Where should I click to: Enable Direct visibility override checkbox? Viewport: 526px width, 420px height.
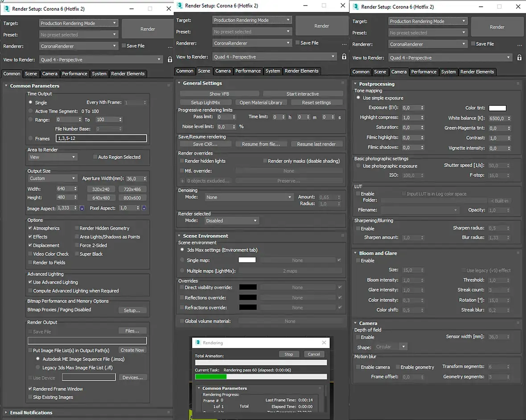point(182,288)
